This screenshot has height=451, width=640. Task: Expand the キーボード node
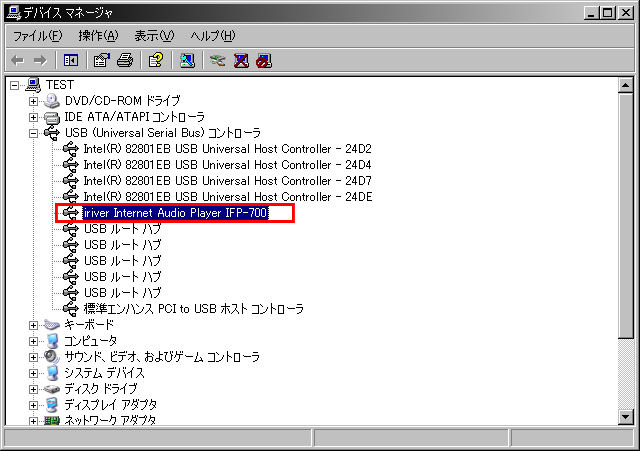click(33, 325)
